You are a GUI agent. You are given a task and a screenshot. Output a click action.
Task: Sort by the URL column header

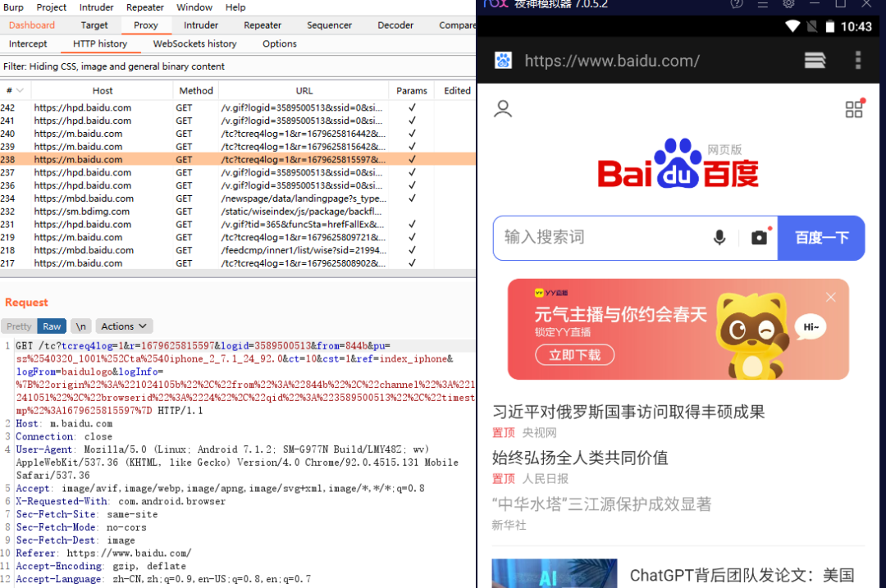304,90
